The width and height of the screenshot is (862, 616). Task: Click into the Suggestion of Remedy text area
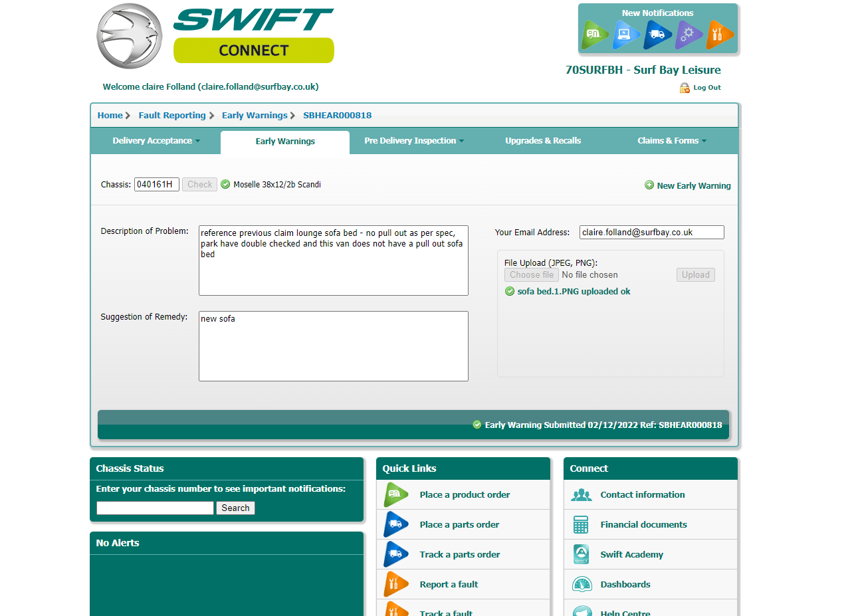point(334,346)
